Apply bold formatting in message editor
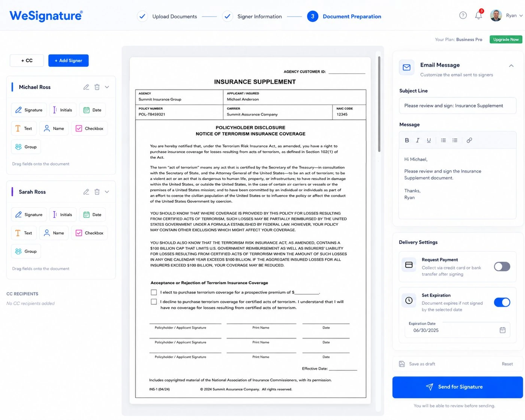Viewport: 525px width, 420px height. (x=407, y=140)
